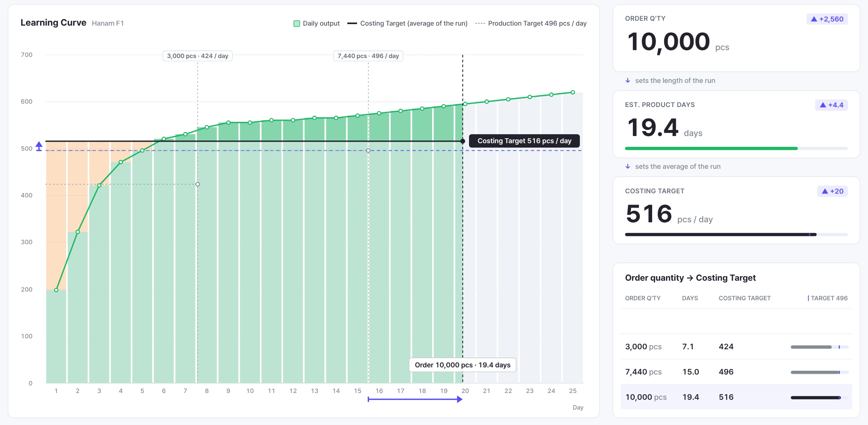Click the purple up-arrow icon on y-axis
Viewport: 868px width, 425px height.
[x=39, y=146]
